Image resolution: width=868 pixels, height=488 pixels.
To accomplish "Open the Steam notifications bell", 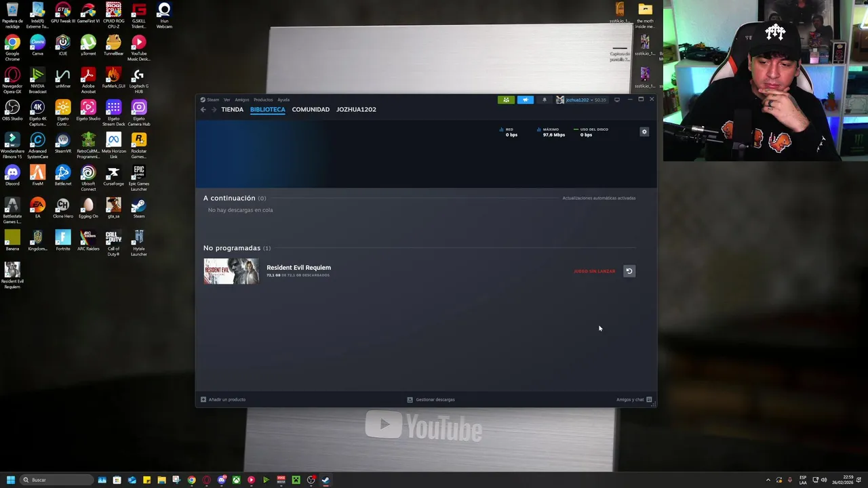I will pos(544,100).
